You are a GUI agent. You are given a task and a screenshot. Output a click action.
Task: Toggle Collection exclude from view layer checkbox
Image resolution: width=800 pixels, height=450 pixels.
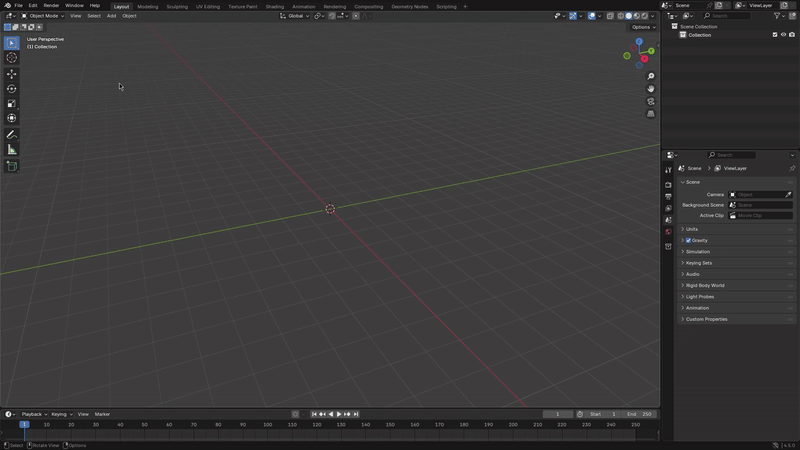pyautogui.click(x=774, y=35)
